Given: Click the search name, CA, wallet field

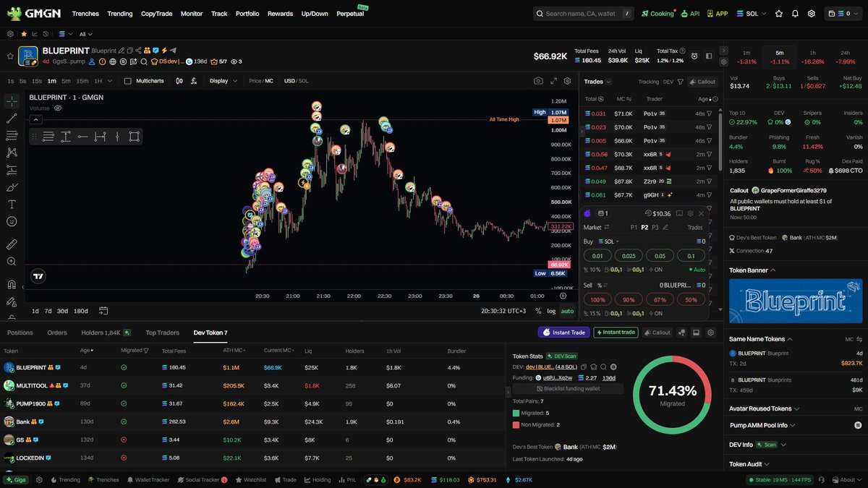Looking at the screenshot, I should 584,14.
